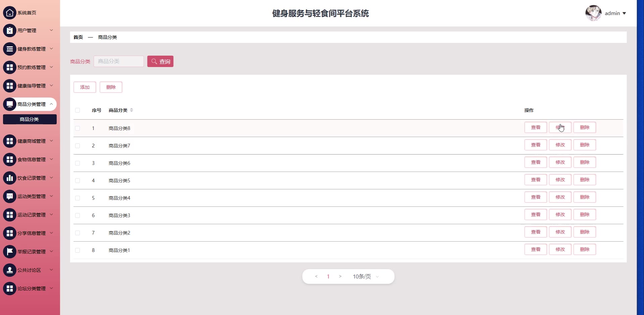Select the 商品分类 submenu item
Screen dimensions: 644x315
[x=30, y=119]
